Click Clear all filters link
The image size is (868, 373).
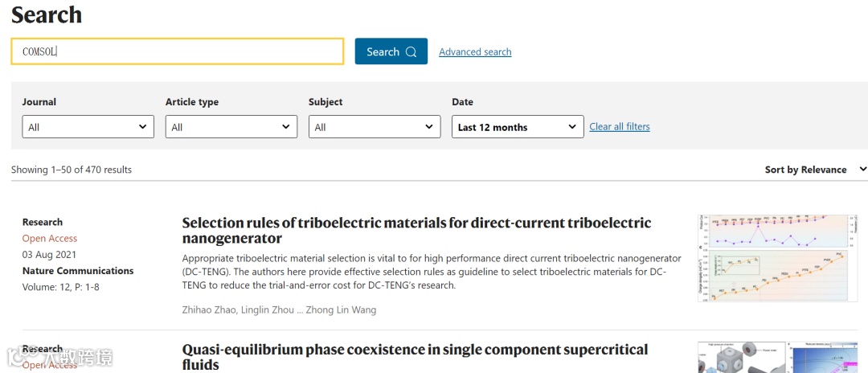point(619,127)
